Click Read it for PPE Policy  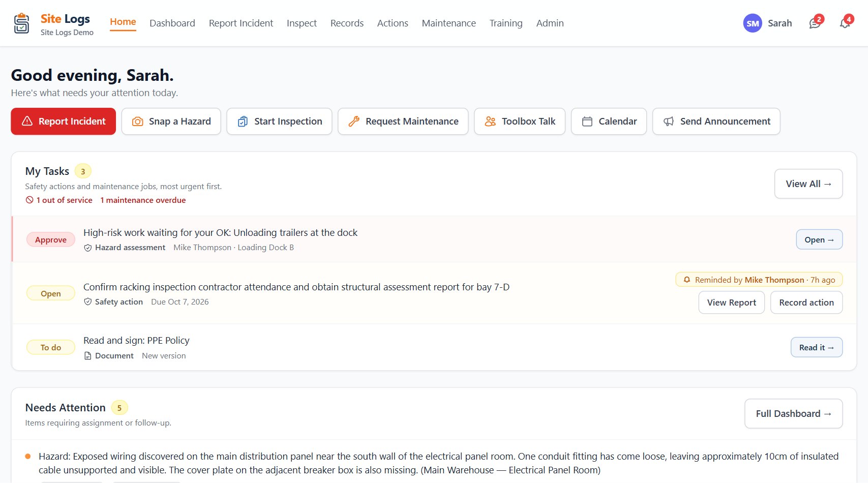click(817, 347)
